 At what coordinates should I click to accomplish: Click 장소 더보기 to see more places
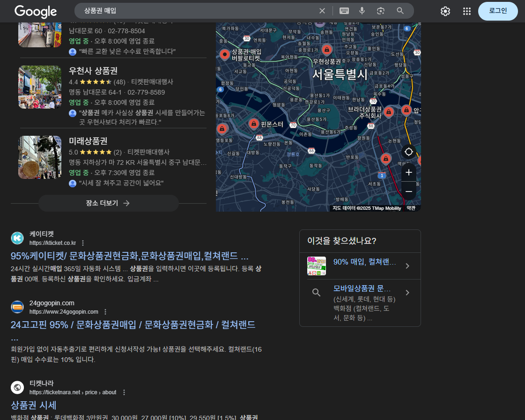click(x=108, y=203)
